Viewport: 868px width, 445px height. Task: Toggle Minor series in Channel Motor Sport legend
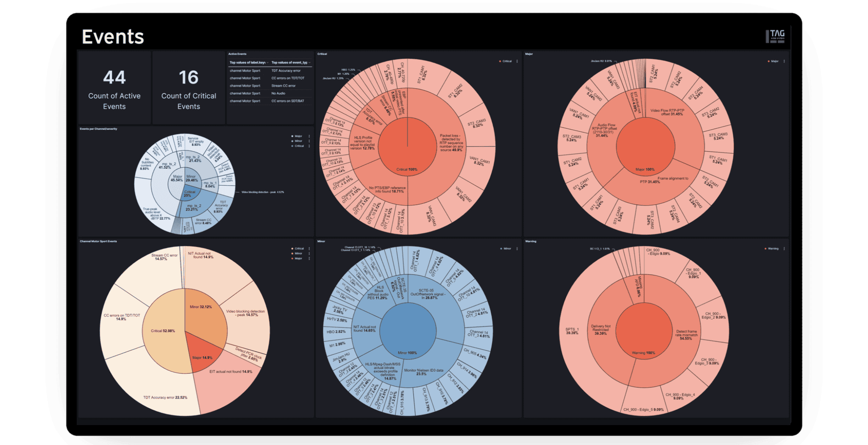pos(298,253)
